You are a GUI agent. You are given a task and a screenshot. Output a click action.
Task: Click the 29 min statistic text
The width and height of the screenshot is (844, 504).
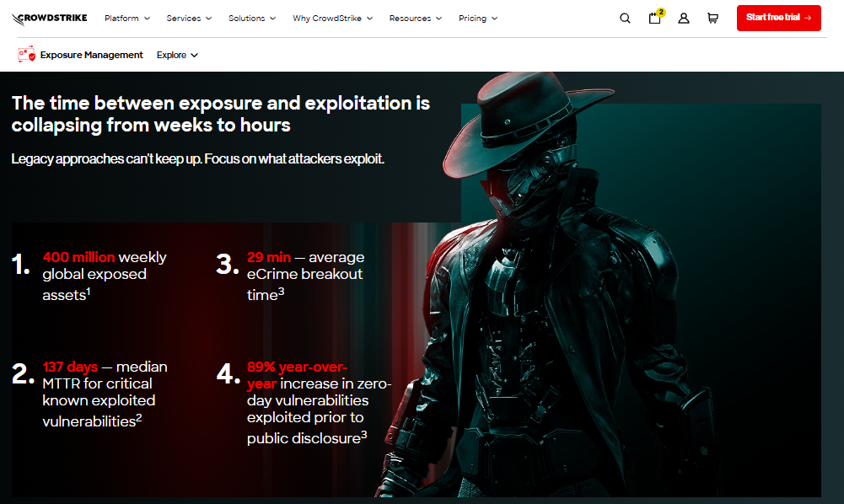269,257
